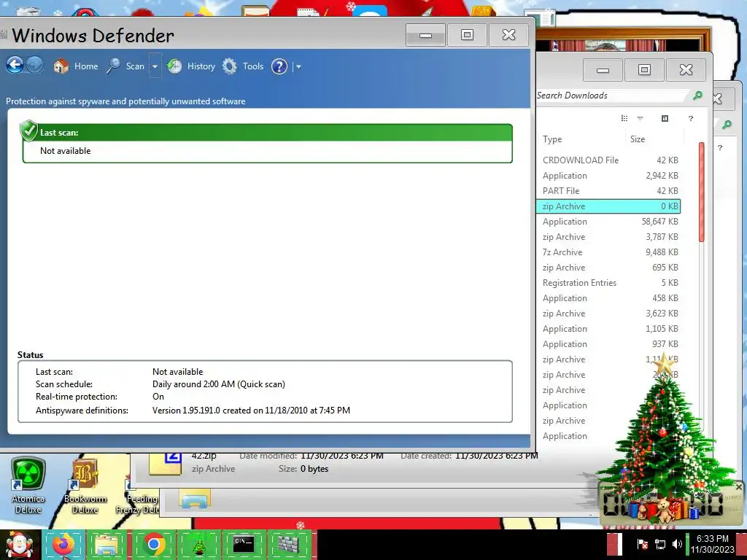Open File Explorer from the taskbar
This screenshot has height=560, width=747.
click(108, 544)
